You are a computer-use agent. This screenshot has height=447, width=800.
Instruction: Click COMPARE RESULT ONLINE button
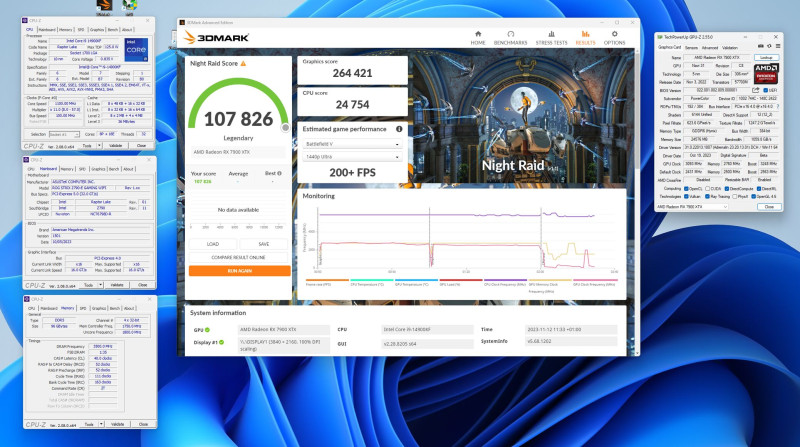tap(238, 257)
